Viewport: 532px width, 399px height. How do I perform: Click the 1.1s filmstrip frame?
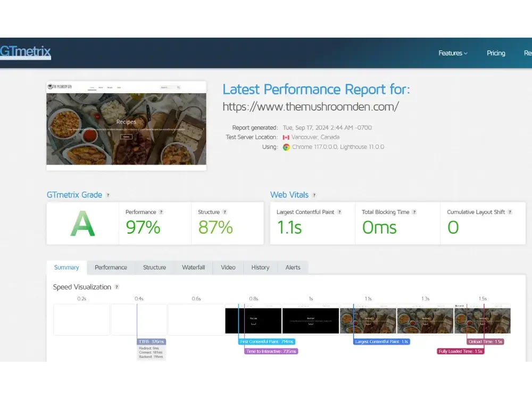point(368,319)
